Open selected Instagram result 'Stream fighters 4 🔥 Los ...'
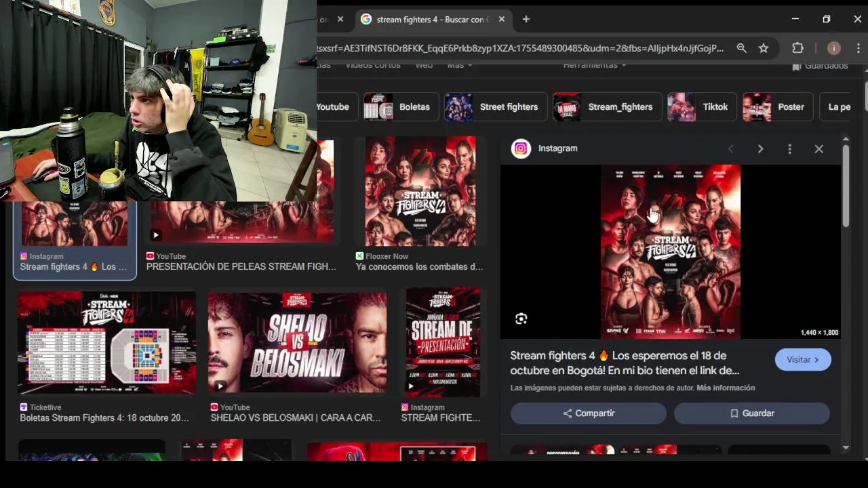868x488 pixels. (73, 267)
